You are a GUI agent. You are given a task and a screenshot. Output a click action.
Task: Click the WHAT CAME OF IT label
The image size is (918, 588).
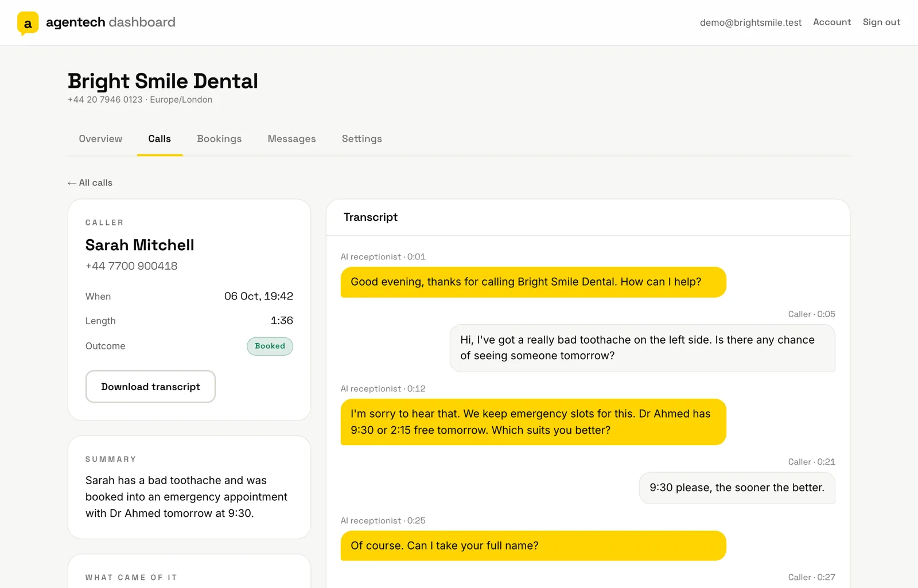pyautogui.click(x=131, y=578)
